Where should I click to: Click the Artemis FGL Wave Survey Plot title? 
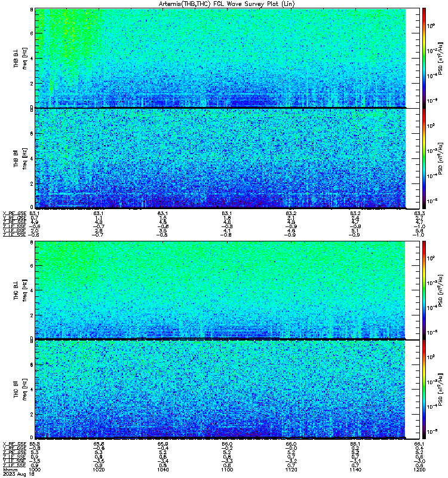pyautogui.click(x=227, y=4)
